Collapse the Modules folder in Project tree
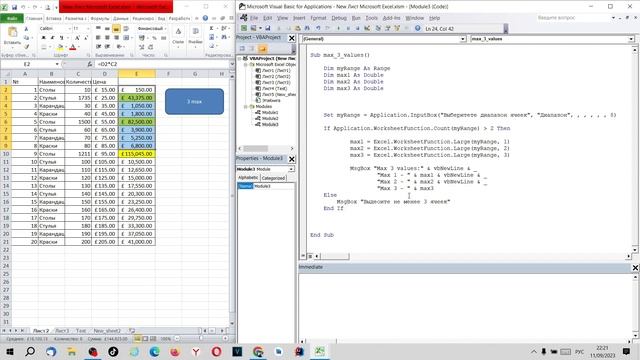Image resolution: width=640 pixels, height=360 pixels. (x=246, y=107)
